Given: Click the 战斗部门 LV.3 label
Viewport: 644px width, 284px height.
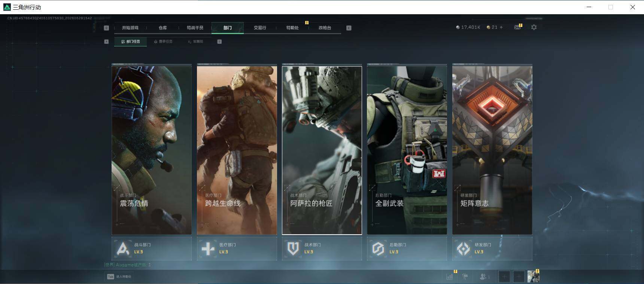Looking at the screenshot, I should click(139, 252).
